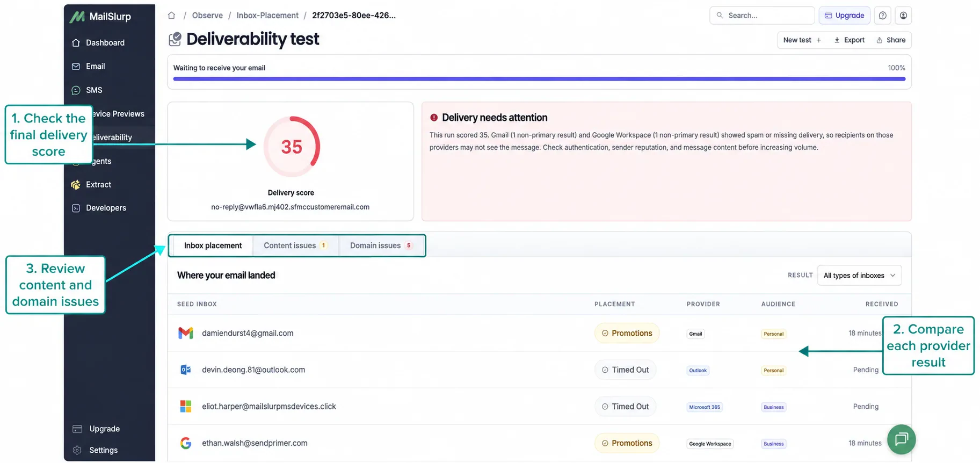This screenshot has height=463, width=980.
Task: Click the Promotions badge for damiendurst4 row
Action: coord(627,334)
